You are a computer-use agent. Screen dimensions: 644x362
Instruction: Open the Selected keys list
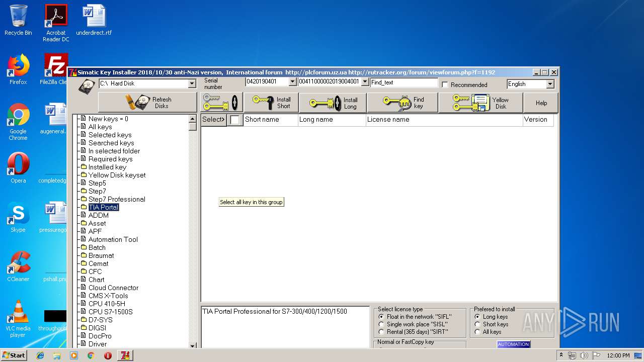pyautogui.click(x=110, y=135)
